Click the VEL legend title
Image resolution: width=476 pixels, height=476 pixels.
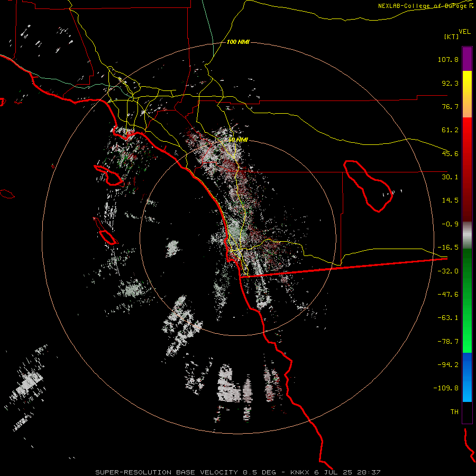pyautogui.click(x=464, y=31)
